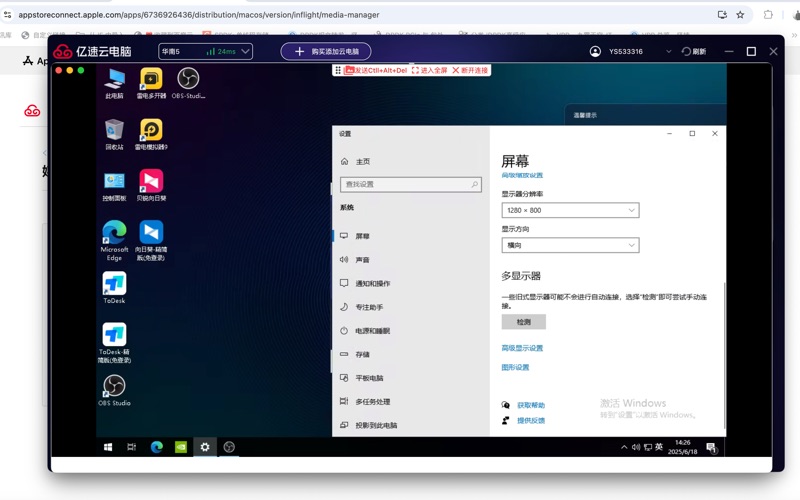Click the 亿速云电脑 logo
This screenshot has height=500, width=800.
[x=92, y=52]
